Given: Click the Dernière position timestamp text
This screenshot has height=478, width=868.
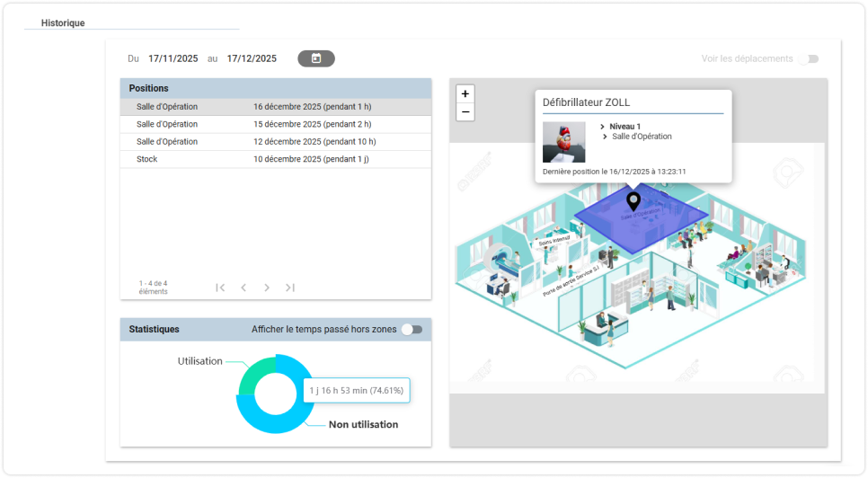Looking at the screenshot, I should point(614,172).
